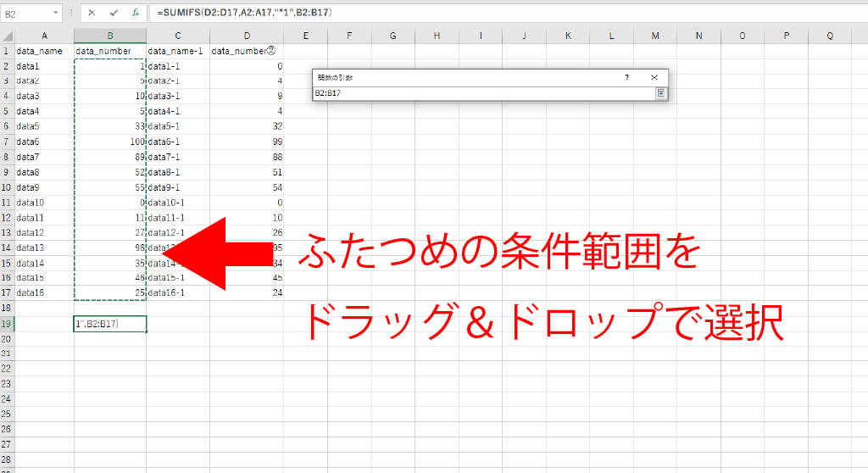Select row 19 header

7,324
